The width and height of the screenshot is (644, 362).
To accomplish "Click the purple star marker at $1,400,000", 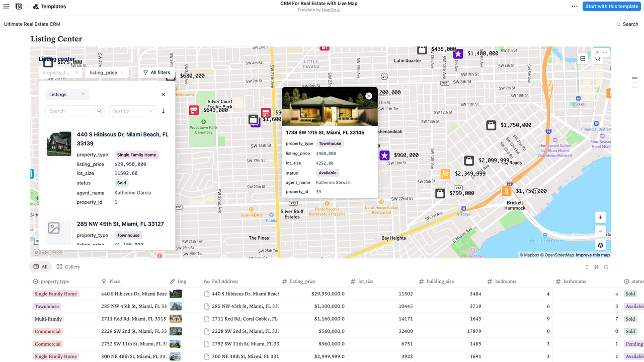I will (458, 54).
